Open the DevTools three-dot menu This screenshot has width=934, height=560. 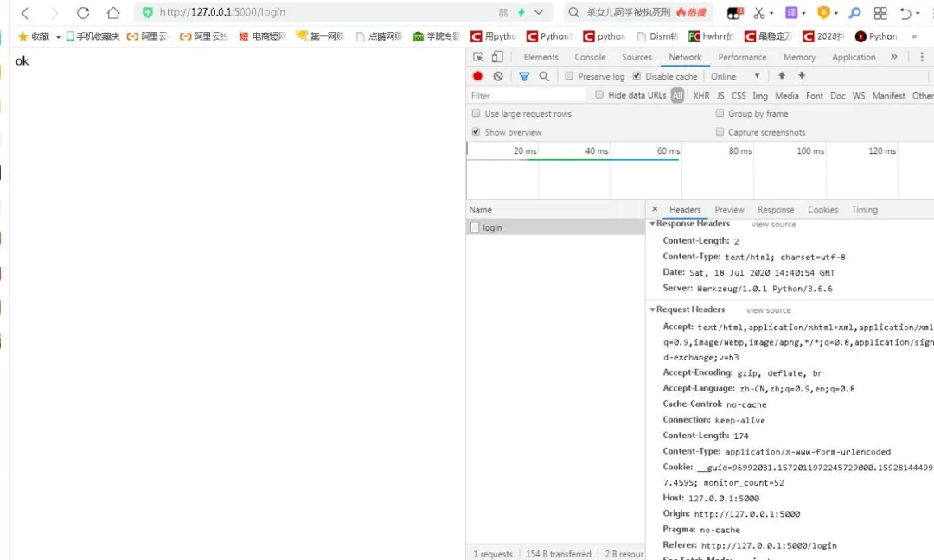pos(922,57)
